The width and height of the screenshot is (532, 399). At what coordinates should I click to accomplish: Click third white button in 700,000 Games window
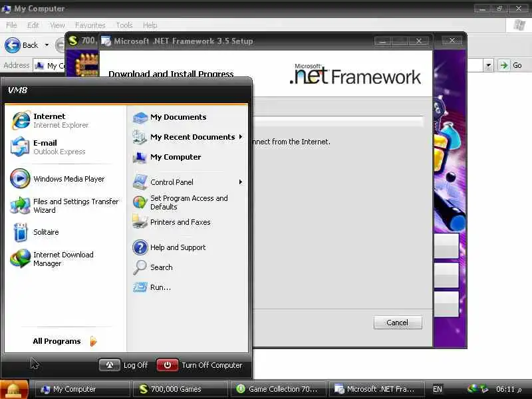click(446, 304)
